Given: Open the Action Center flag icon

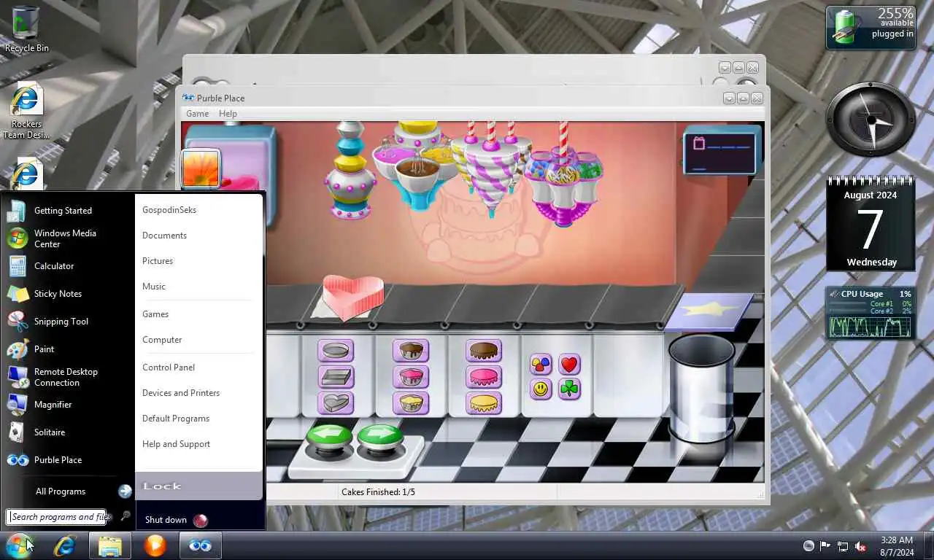Looking at the screenshot, I should [x=825, y=546].
